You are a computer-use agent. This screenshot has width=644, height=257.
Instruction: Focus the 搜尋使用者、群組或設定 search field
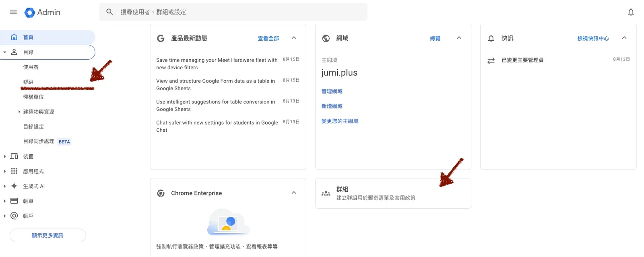tap(233, 12)
